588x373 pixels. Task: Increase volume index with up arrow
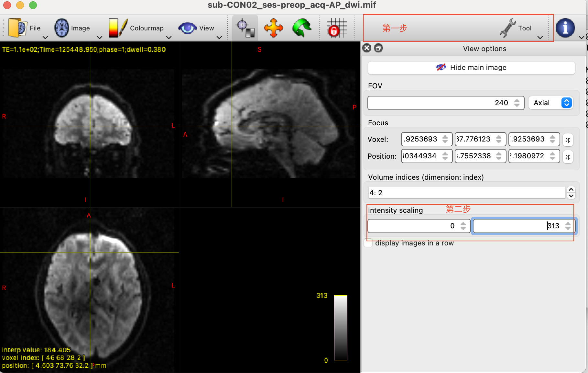click(x=571, y=190)
